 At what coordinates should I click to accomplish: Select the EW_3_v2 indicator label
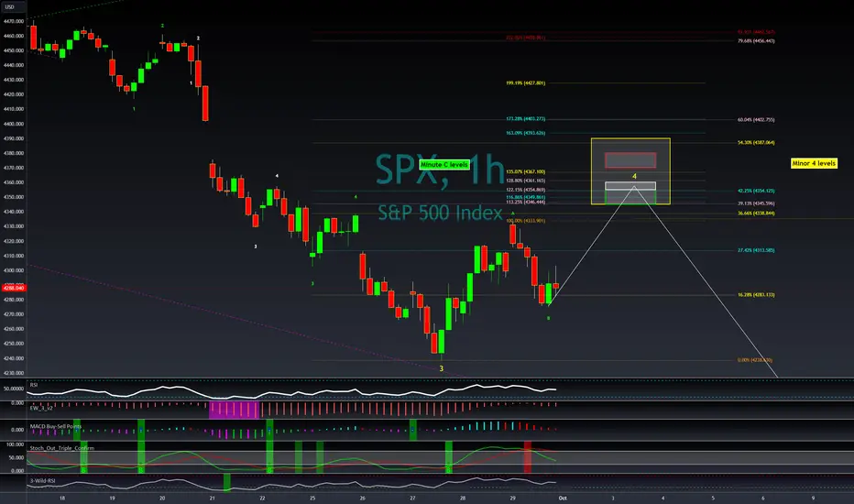click(x=41, y=408)
